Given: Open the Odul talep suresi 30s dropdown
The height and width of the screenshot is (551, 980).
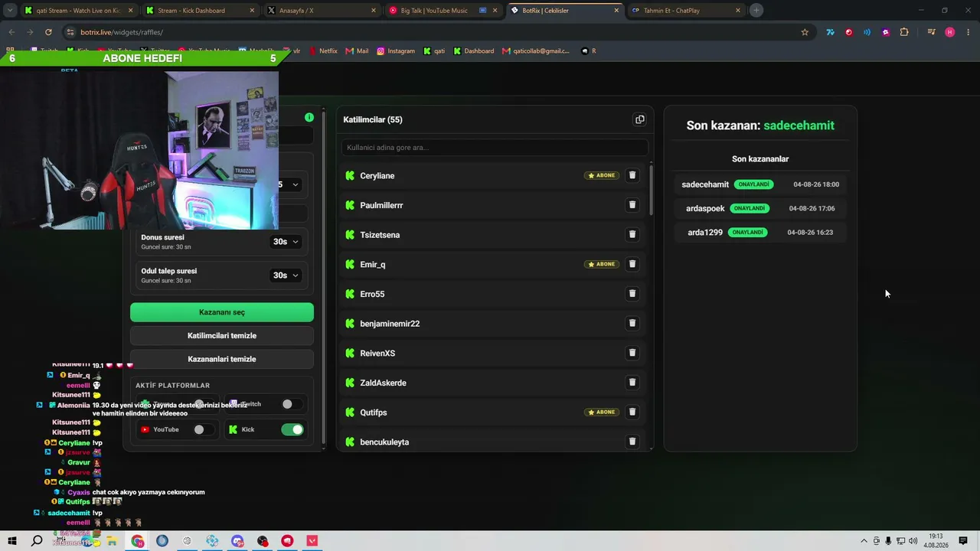Looking at the screenshot, I should pos(286,275).
